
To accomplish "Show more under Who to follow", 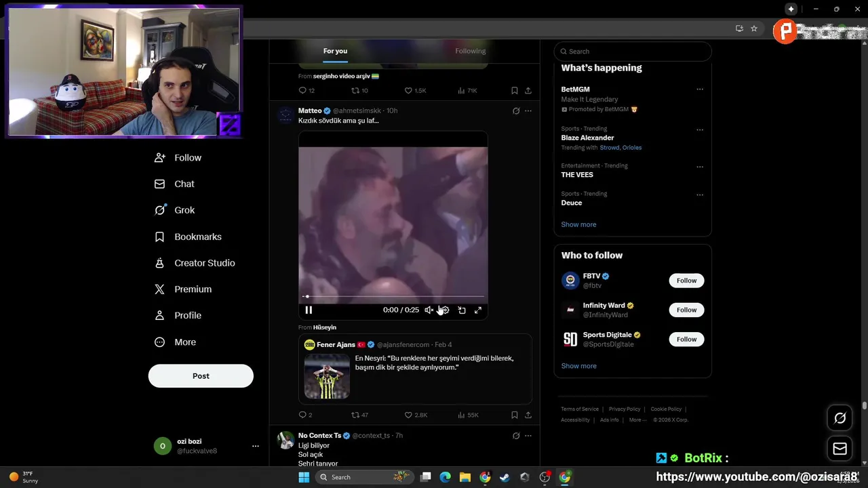I will [x=578, y=366].
